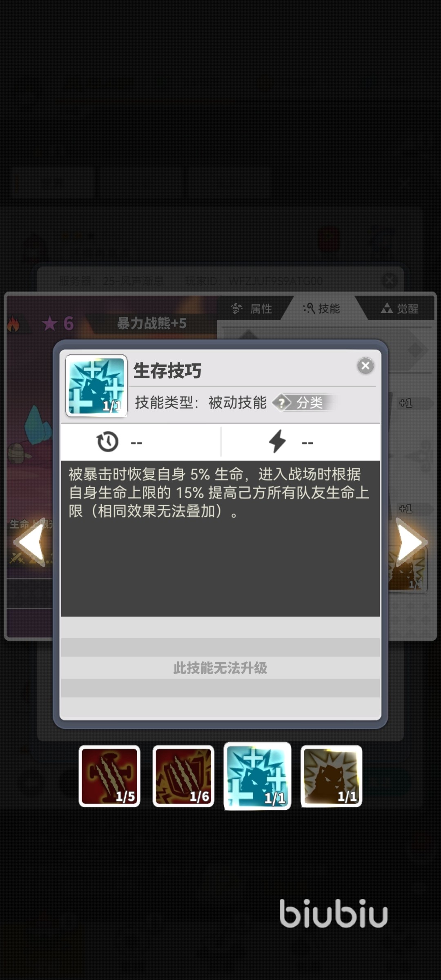Open the 分类 category help button
This screenshot has height=980, width=441.
[304, 403]
